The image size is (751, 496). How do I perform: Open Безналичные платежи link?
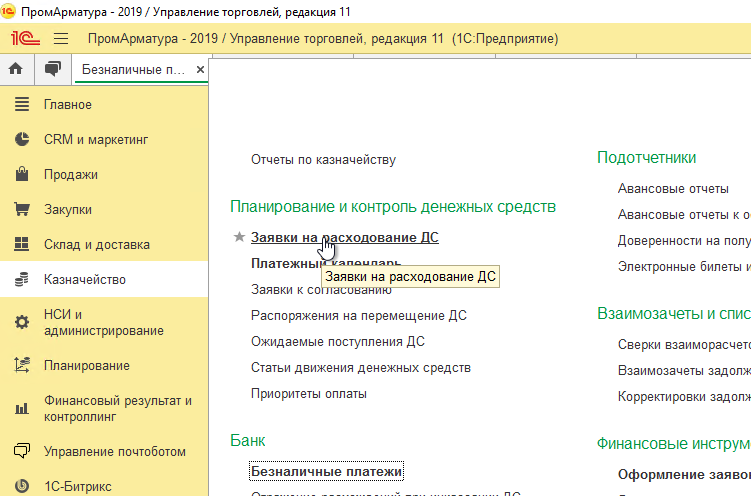tap(326, 471)
